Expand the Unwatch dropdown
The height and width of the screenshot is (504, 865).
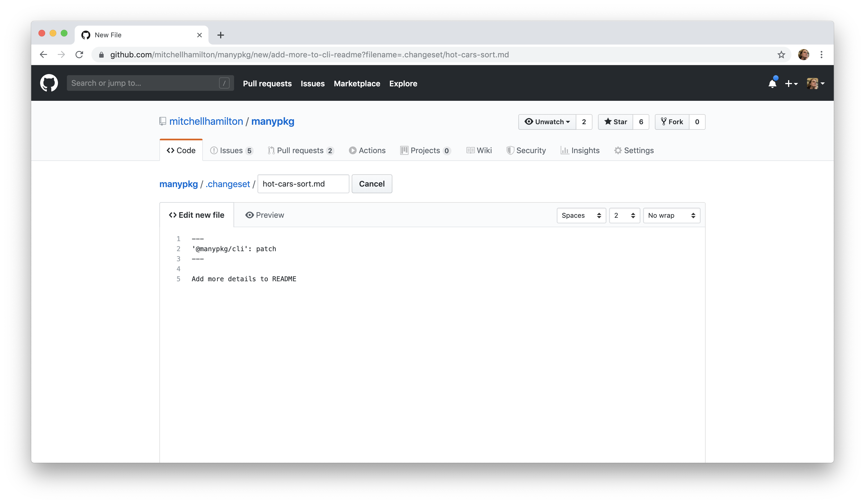point(547,122)
